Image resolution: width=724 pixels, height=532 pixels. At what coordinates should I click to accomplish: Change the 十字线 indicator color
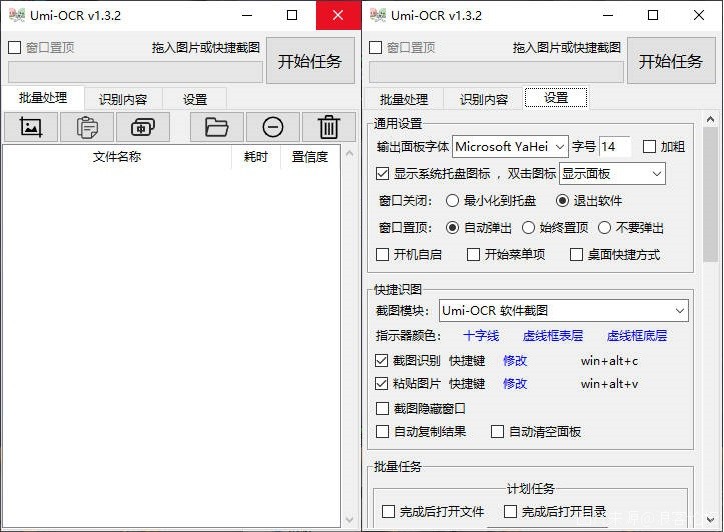click(481, 336)
